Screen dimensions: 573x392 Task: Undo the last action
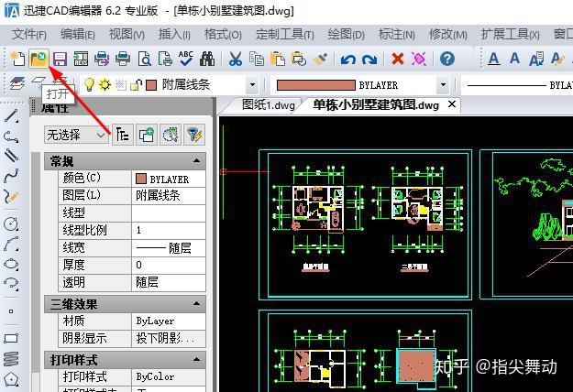pyautogui.click(x=347, y=59)
